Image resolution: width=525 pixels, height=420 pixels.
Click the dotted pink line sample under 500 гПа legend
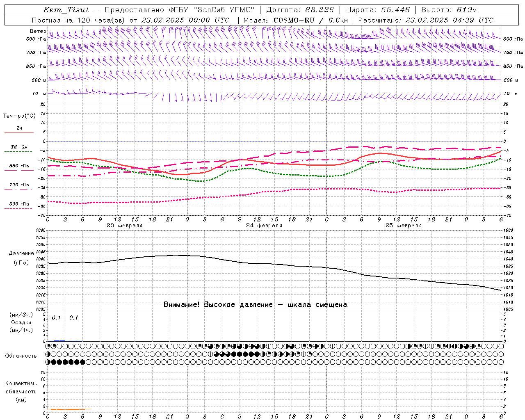19,208
